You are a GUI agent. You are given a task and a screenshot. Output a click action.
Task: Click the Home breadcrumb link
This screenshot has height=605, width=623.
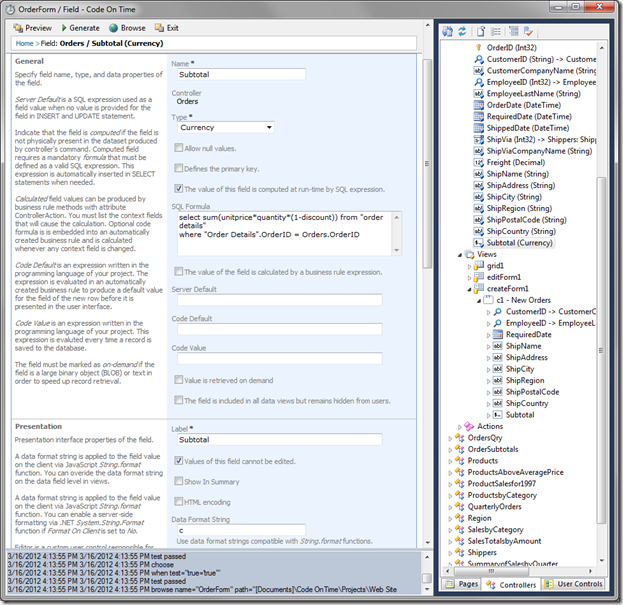[x=24, y=43]
